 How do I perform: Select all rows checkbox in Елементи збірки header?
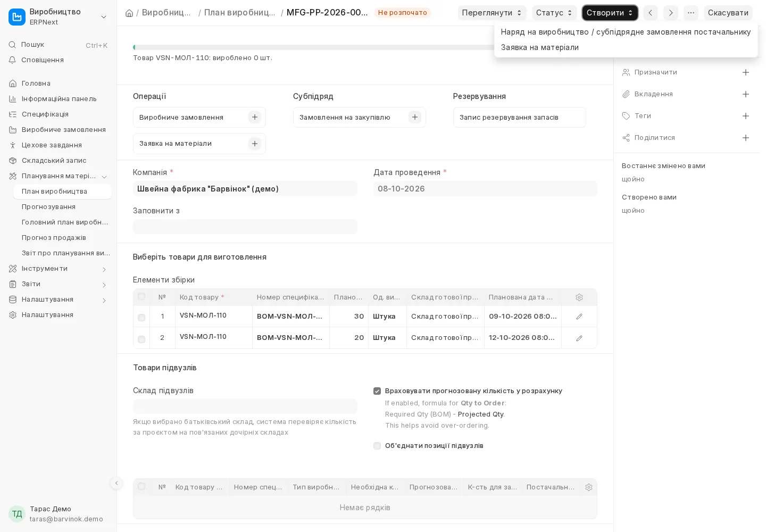point(141,296)
